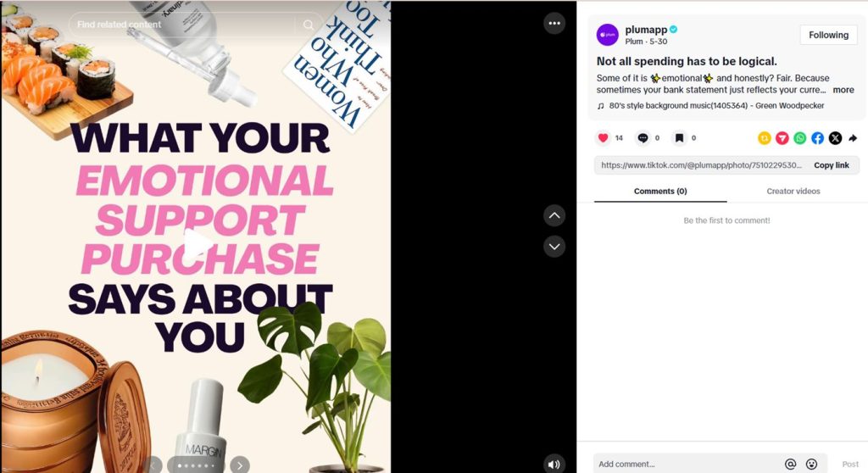868x473 pixels.
Task: Switch to the Creator videos tab
Action: point(793,191)
